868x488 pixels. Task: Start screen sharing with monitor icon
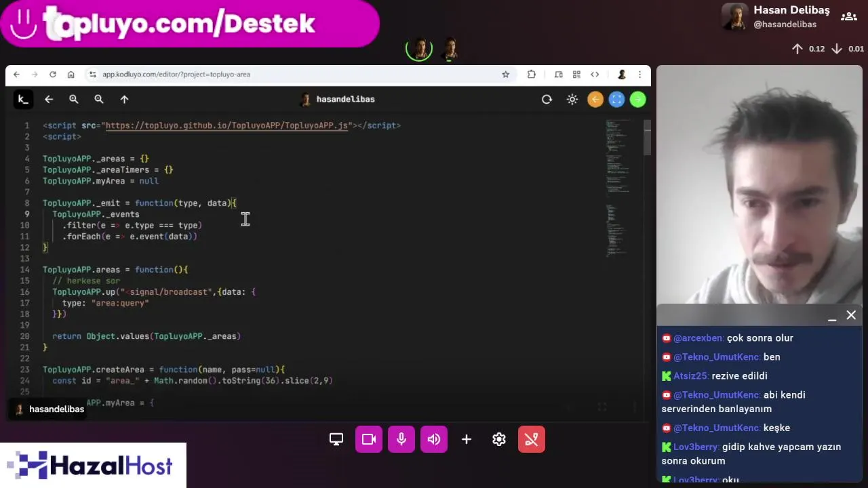336,439
